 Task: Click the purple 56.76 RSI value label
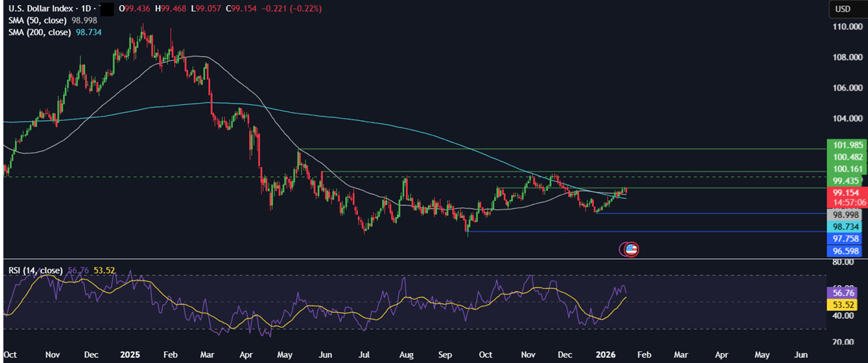[845, 292]
